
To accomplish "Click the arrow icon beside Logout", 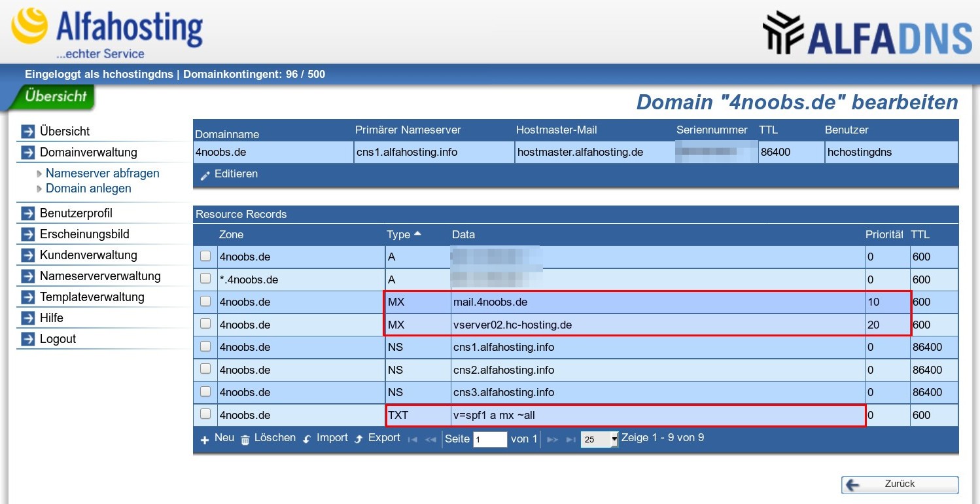I will click(x=28, y=339).
